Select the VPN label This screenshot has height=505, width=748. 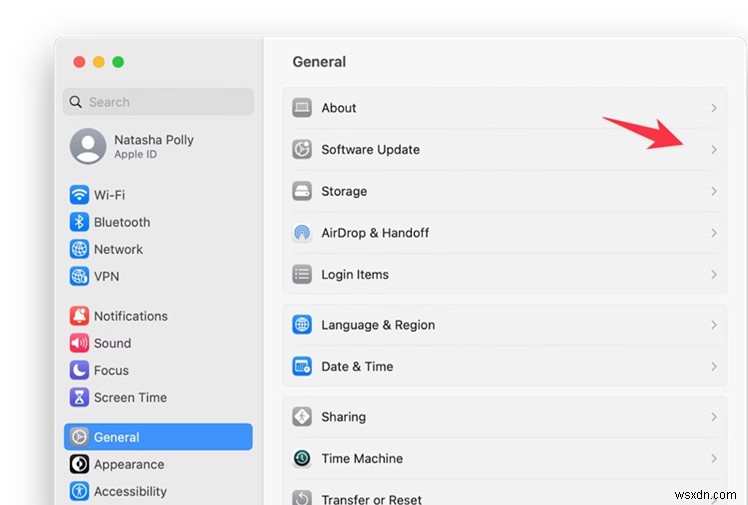point(106,277)
